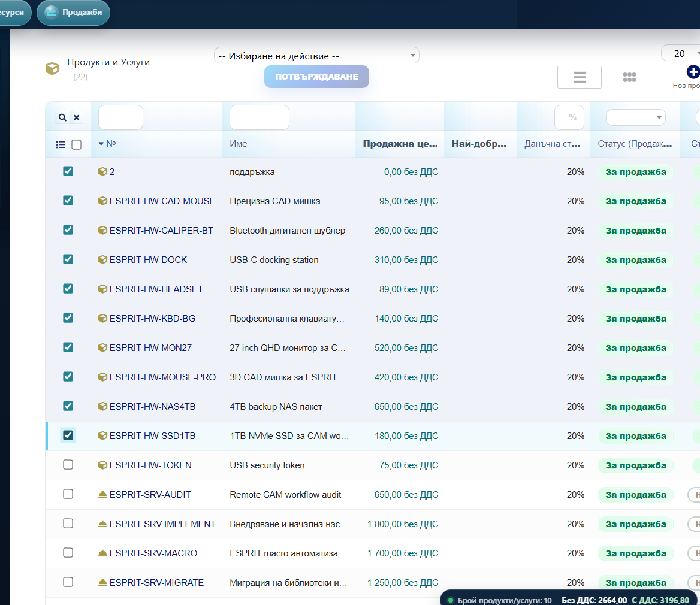Click the product icon beside ESPRIT-HW-MOUSE-PRO
Viewport: 700px width, 605px height.
[102, 377]
